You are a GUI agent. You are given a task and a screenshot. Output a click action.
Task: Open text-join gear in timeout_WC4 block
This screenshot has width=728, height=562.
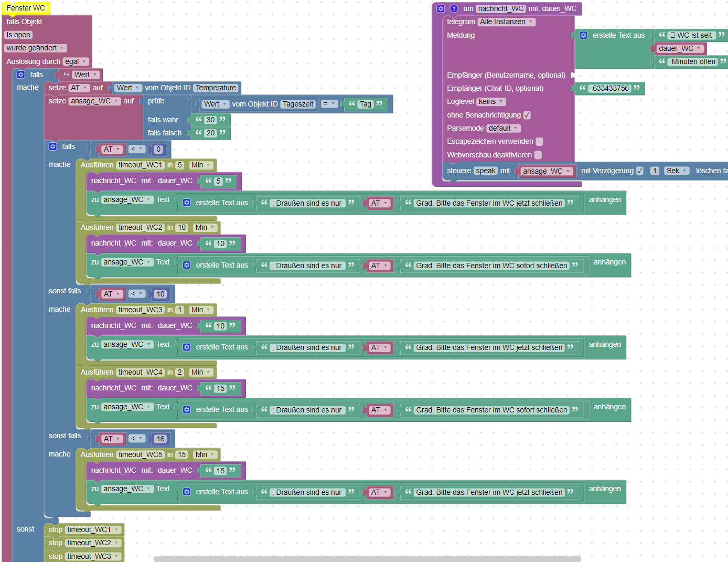pyautogui.click(x=187, y=409)
